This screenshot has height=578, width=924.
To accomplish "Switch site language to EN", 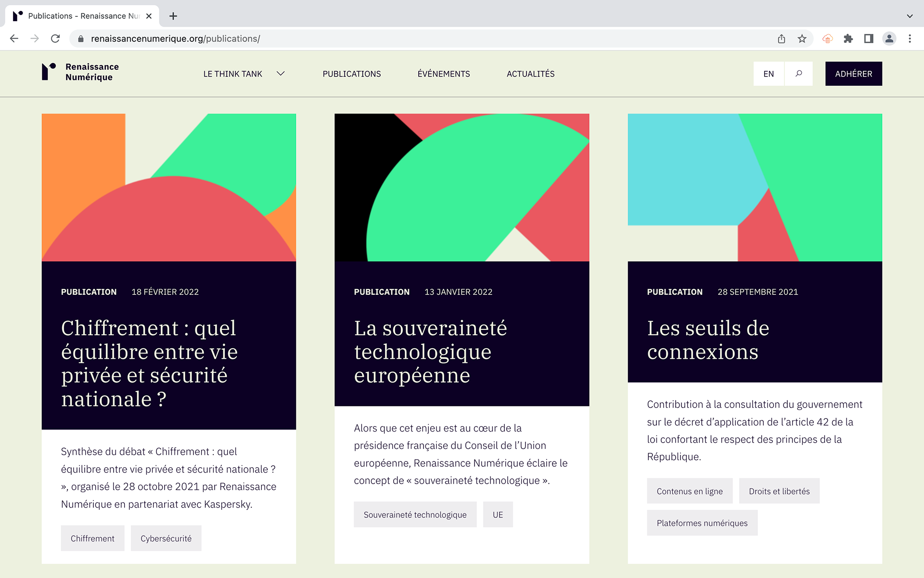I will (x=769, y=74).
